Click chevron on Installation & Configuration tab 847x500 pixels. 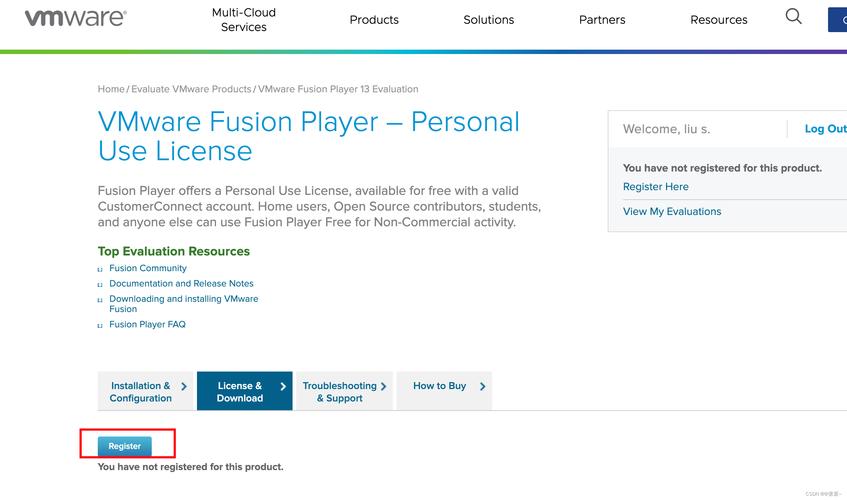click(x=184, y=386)
